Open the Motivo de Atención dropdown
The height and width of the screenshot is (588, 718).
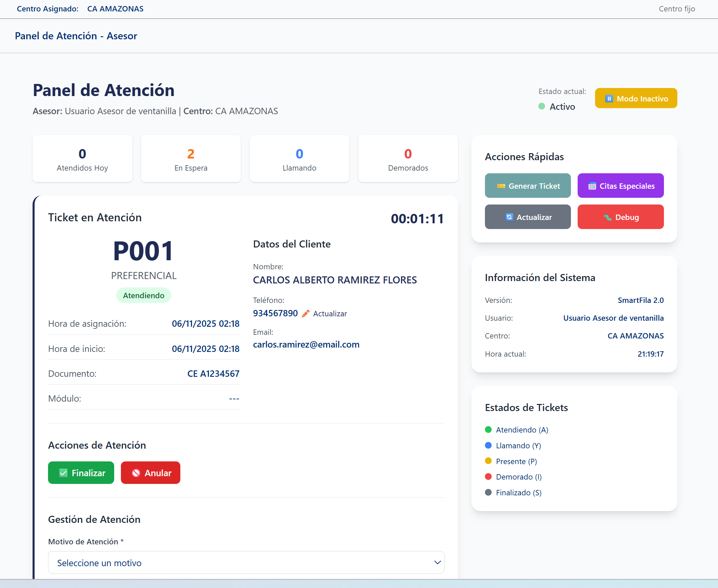click(246, 562)
